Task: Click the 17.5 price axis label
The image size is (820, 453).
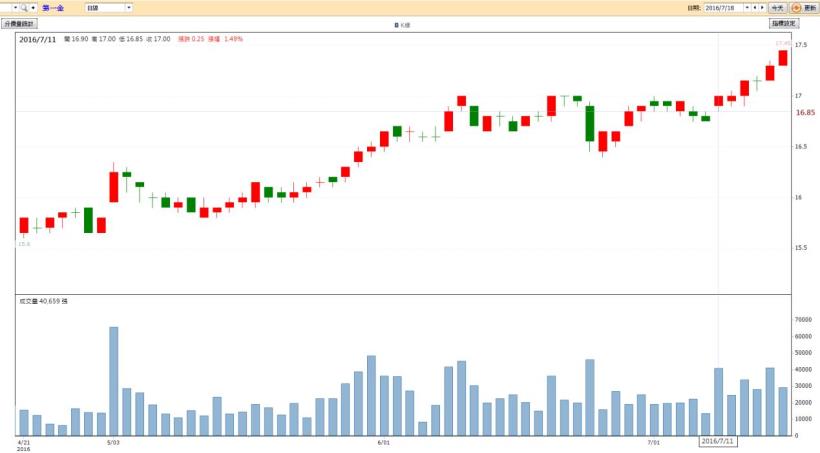Action: pos(801,45)
